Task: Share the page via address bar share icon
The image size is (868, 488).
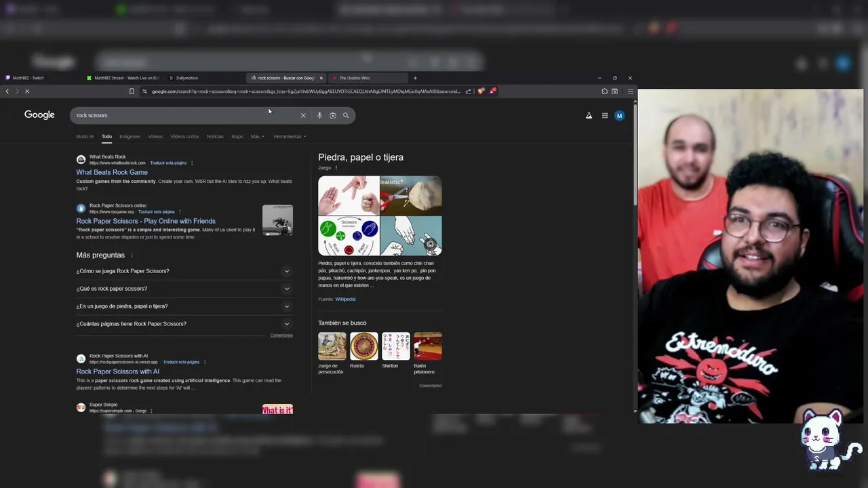Action: (468, 91)
